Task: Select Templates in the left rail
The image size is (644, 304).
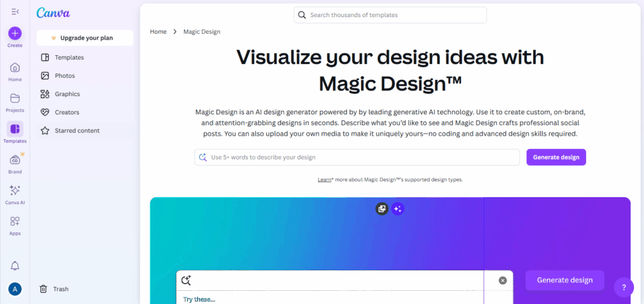Action: coord(15,133)
